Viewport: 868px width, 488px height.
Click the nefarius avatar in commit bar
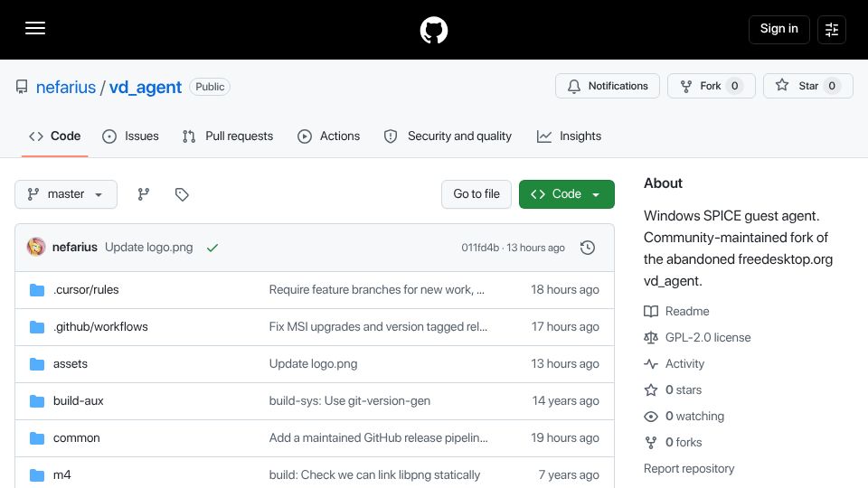click(36, 247)
